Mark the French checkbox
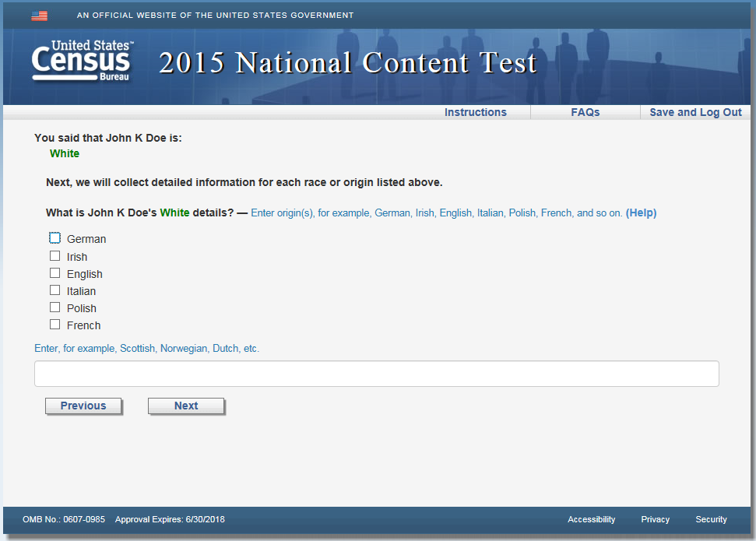 (x=55, y=325)
